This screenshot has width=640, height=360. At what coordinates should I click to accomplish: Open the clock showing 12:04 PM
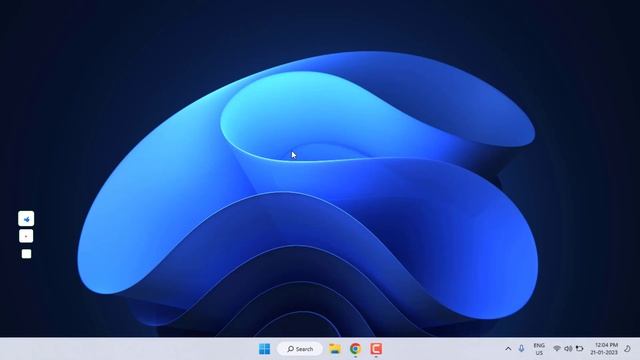pos(606,345)
